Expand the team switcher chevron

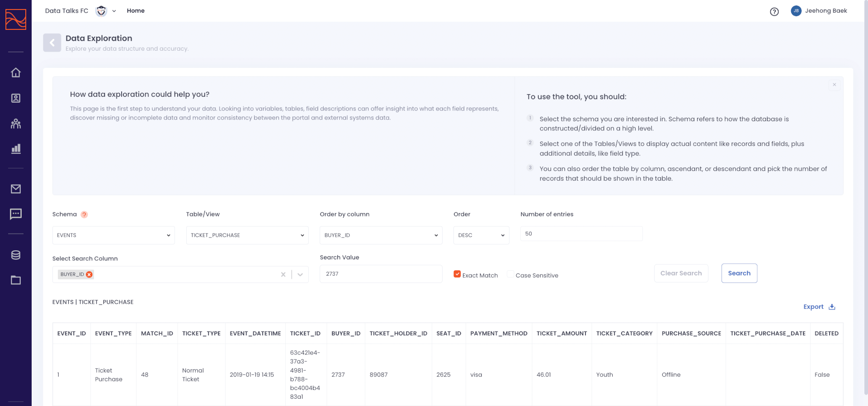(114, 11)
